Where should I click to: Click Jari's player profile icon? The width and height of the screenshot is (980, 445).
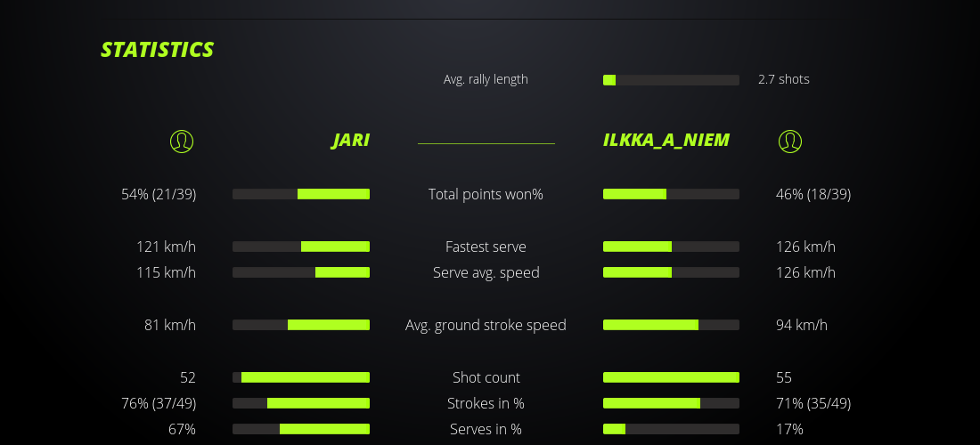(x=181, y=141)
